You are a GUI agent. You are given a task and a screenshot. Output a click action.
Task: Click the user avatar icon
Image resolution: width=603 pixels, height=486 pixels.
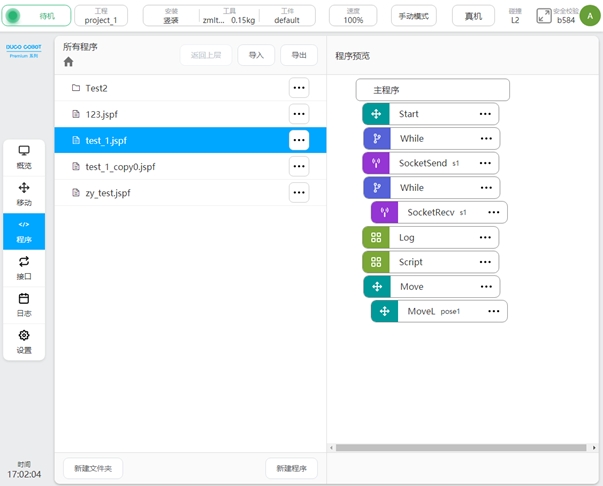click(586, 15)
